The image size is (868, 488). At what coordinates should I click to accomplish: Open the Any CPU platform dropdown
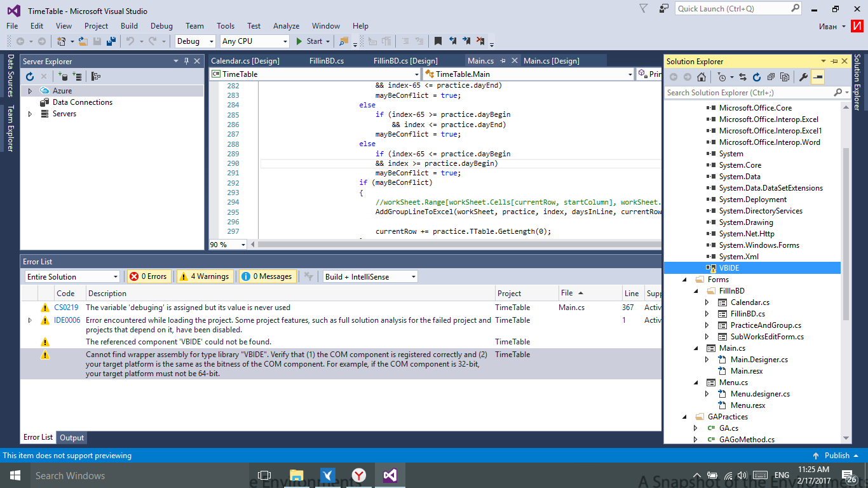coord(255,41)
